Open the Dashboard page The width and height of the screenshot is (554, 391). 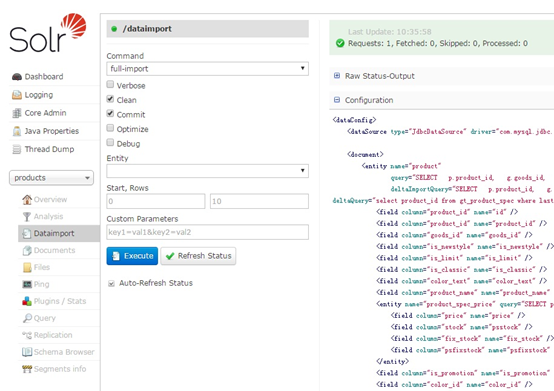point(44,77)
